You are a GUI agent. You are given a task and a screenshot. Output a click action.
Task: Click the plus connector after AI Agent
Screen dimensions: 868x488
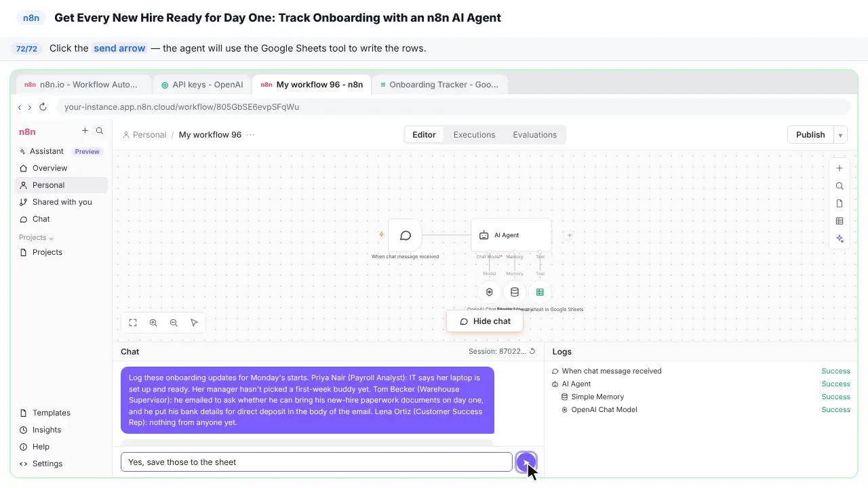point(570,235)
